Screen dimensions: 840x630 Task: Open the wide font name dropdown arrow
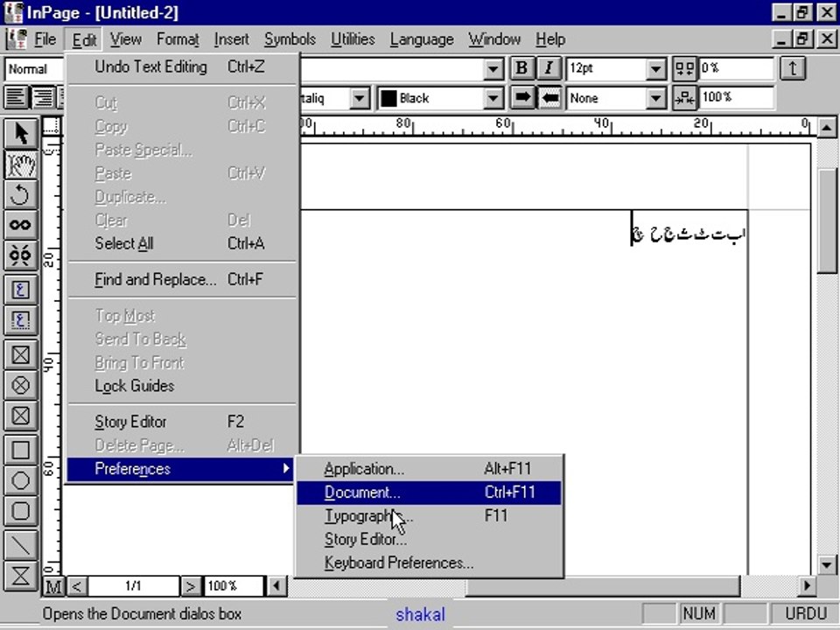tap(493, 69)
